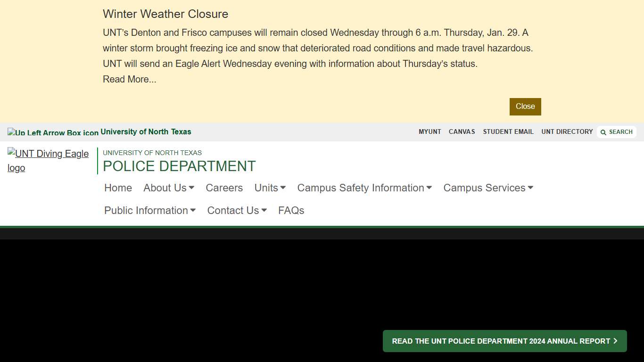This screenshot has height=362, width=644.
Task: Click the chevron on the annual report button
Action: tap(615, 341)
